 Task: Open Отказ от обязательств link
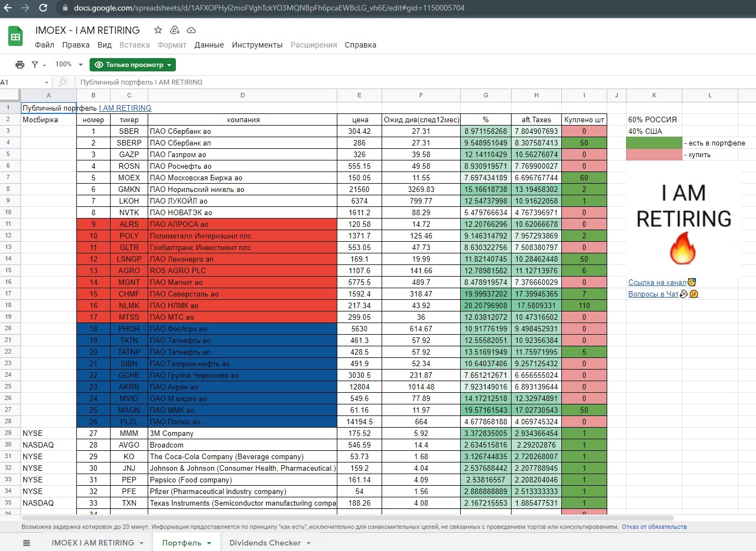654,527
